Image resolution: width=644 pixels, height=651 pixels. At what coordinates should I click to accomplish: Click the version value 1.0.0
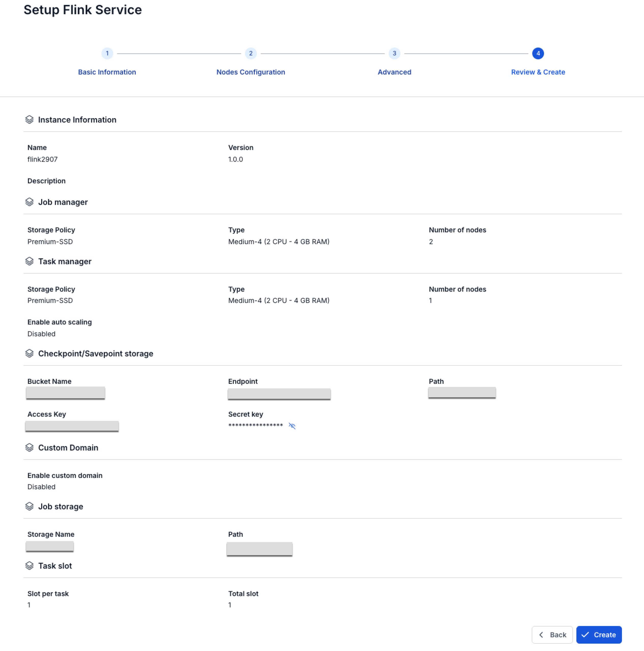(x=235, y=159)
